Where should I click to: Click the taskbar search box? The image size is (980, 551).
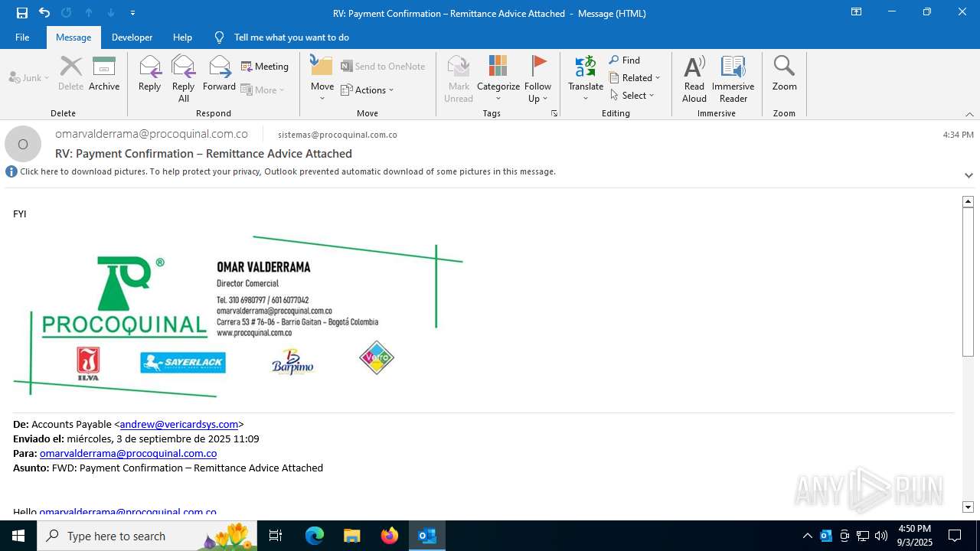tap(147, 536)
